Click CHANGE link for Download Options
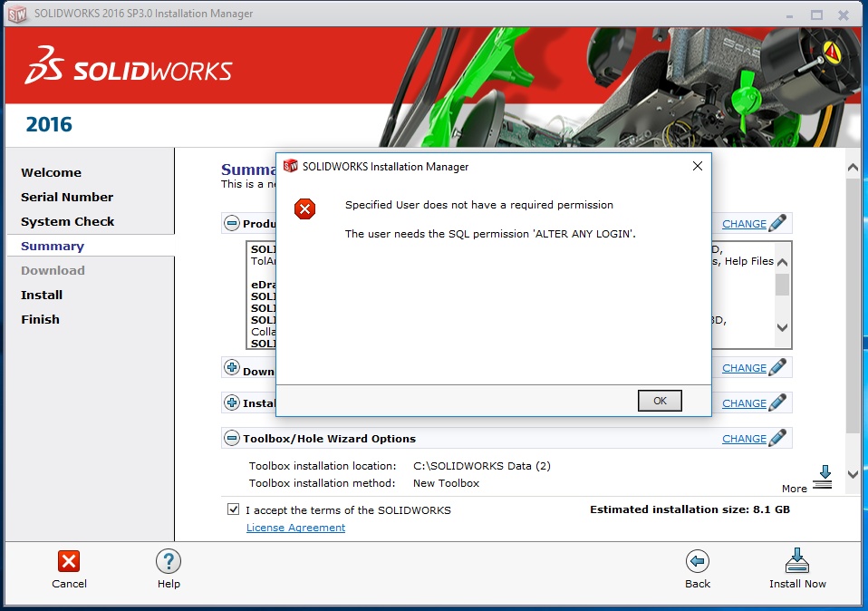Screen dimensions: 868x611 click(x=744, y=368)
